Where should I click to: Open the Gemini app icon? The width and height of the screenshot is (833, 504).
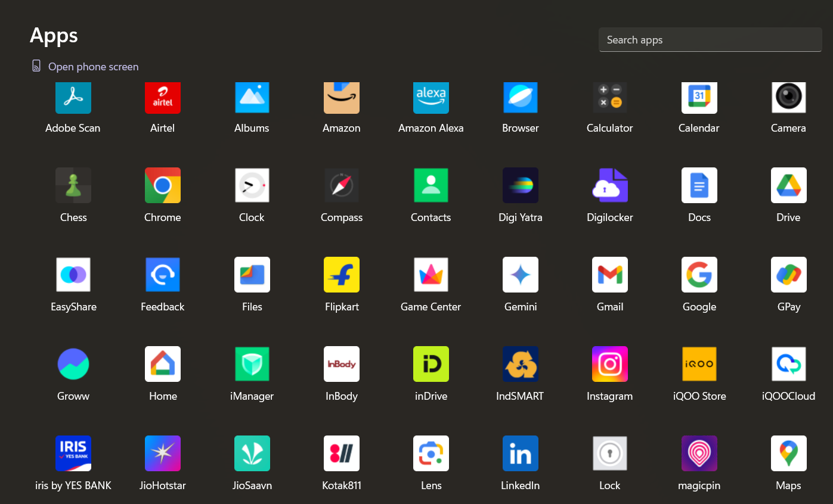pyautogui.click(x=521, y=275)
